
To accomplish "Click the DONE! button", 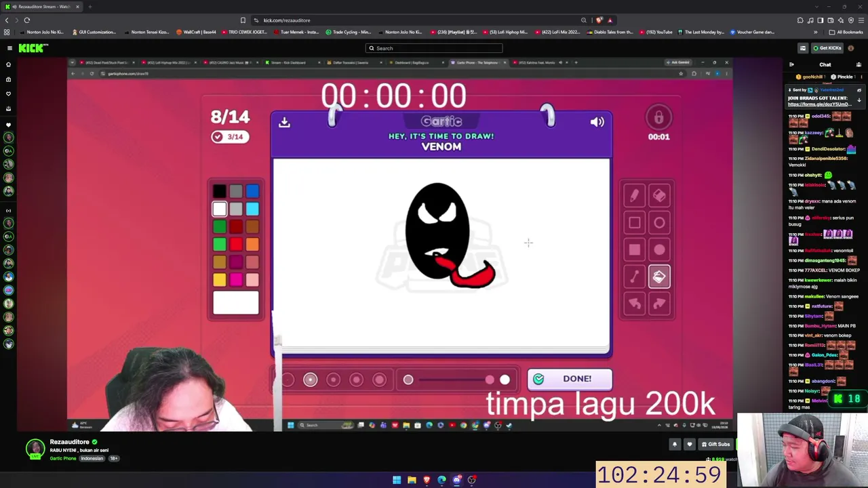I will tap(570, 379).
